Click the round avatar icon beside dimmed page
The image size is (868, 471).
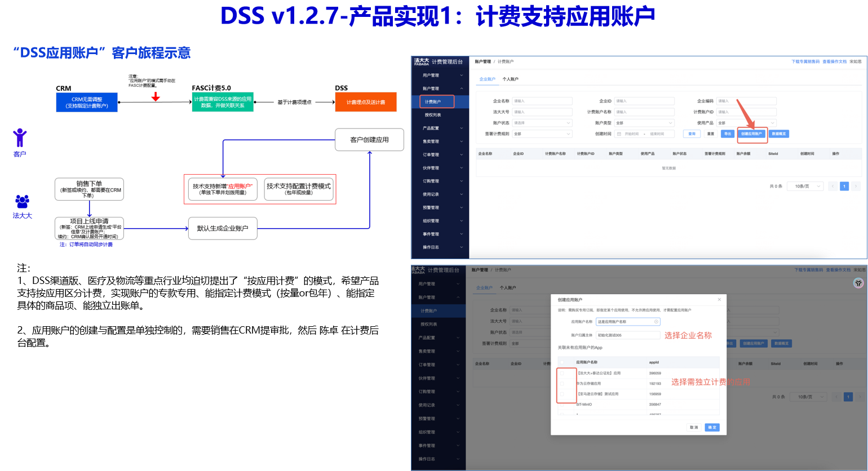pos(858,283)
